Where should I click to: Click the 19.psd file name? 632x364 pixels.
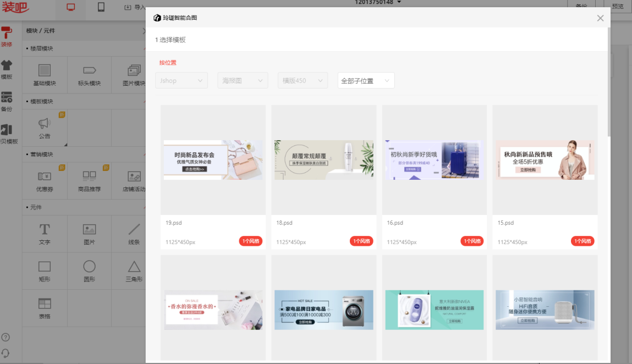pyautogui.click(x=174, y=223)
